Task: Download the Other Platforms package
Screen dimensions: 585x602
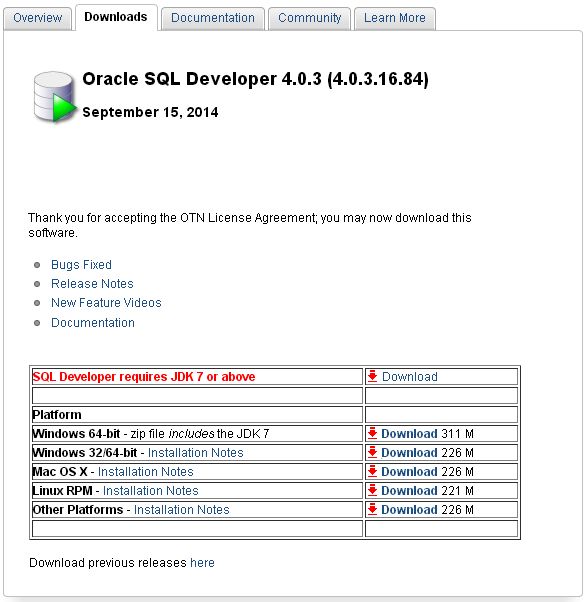Action: coord(409,509)
